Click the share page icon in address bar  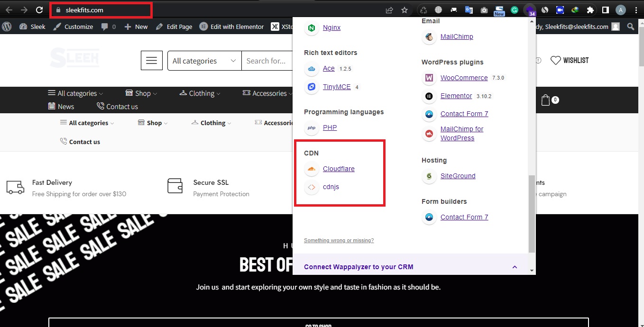point(389,10)
